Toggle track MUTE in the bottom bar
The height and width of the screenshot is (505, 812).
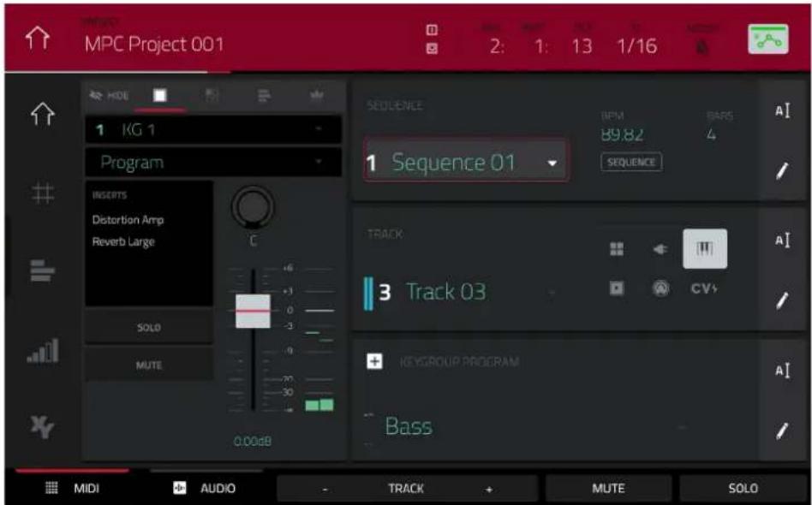click(608, 489)
